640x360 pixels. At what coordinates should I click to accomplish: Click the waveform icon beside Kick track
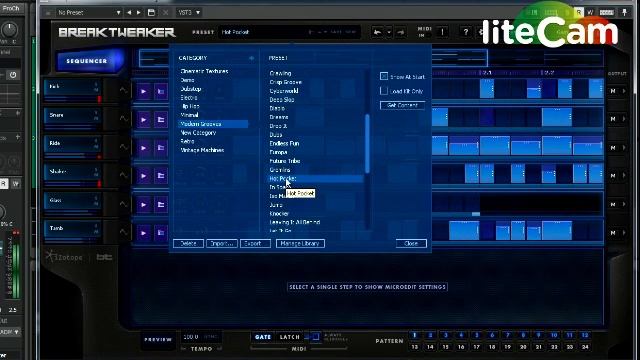(x=124, y=90)
